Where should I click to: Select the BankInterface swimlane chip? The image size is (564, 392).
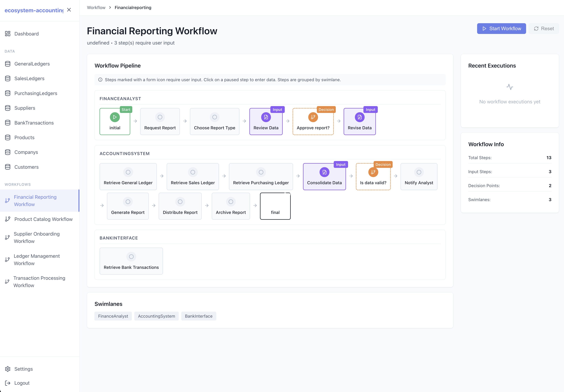click(x=199, y=316)
